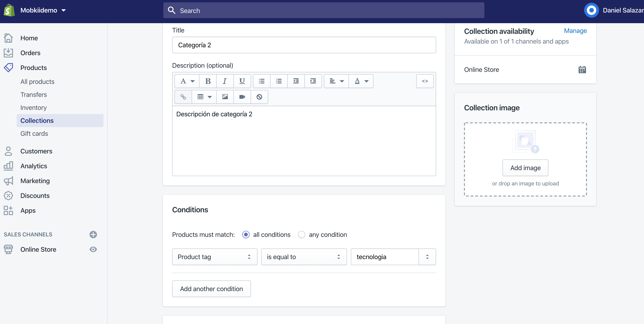Open Orders in sidebar
The width and height of the screenshot is (644, 324).
click(x=30, y=53)
